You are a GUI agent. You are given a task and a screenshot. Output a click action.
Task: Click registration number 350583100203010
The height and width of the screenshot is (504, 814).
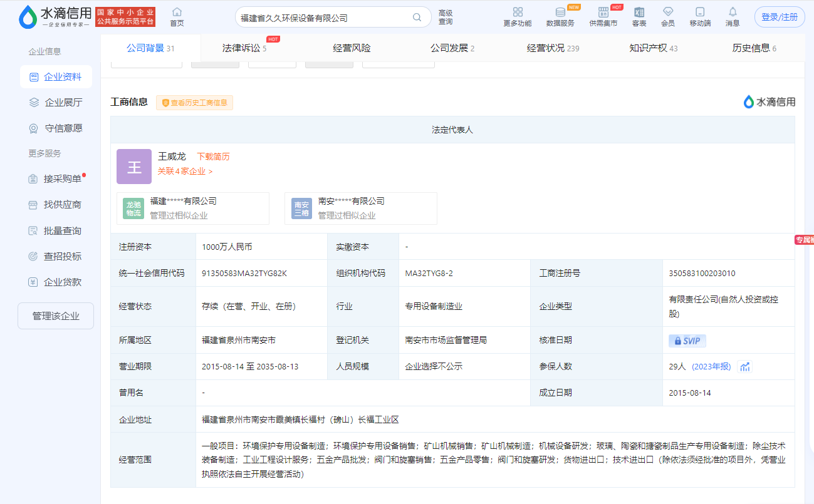coord(702,274)
